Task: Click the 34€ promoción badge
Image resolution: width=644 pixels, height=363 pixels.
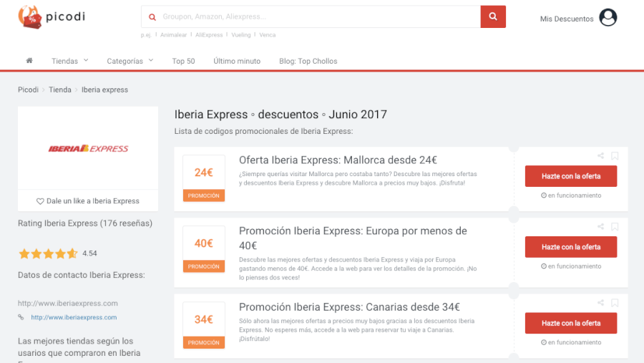Action: (x=204, y=325)
